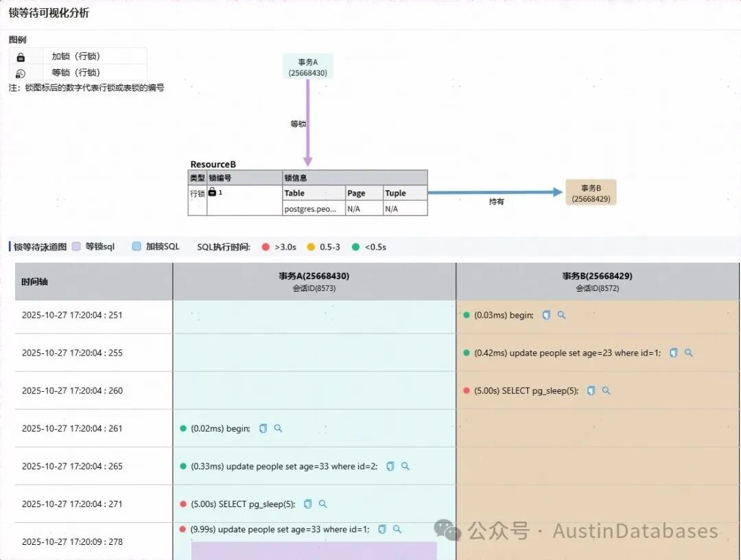Select timestamp 2025-10-27 17:20:09 : 278

(72, 542)
